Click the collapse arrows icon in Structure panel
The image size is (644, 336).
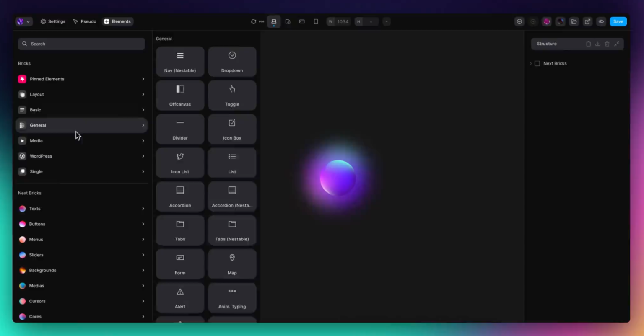[617, 44]
